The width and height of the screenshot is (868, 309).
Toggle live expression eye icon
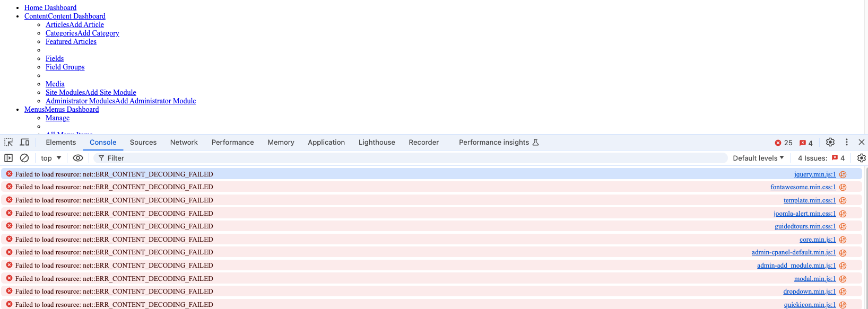tap(78, 158)
